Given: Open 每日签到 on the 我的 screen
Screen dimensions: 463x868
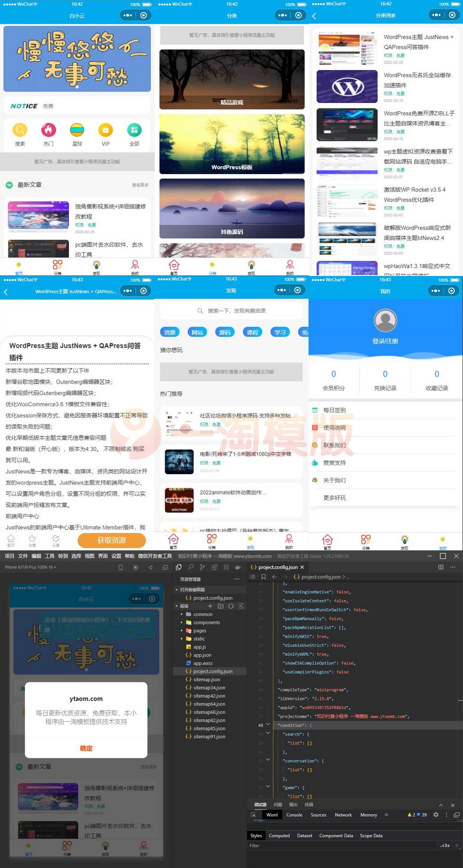Looking at the screenshot, I should pyautogui.click(x=385, y=410).
